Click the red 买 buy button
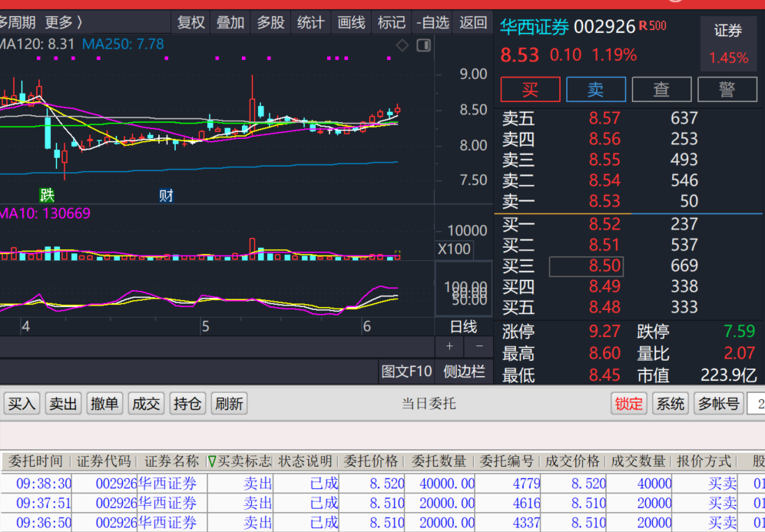The height and width of the screenshot is (532, 765). click(530, 90)
